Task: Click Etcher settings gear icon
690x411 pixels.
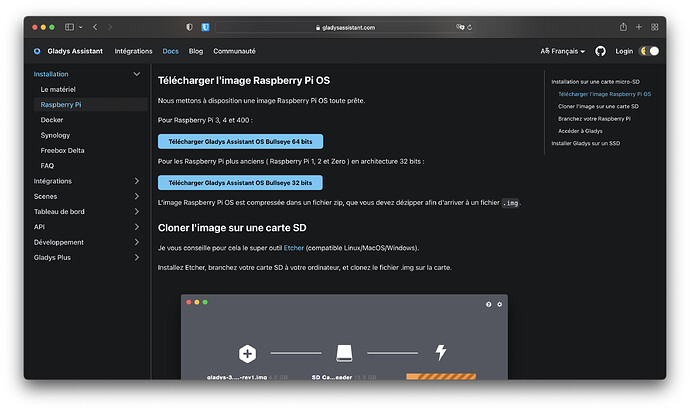Action: [499, 305]
